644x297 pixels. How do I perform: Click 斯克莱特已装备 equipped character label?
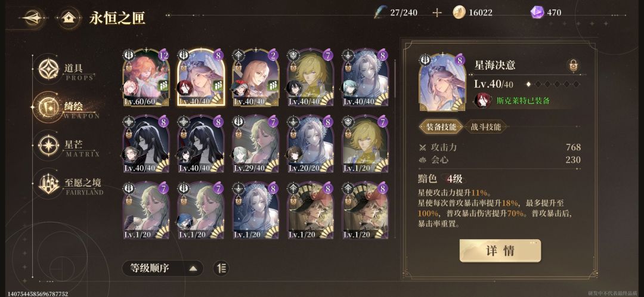[x=523, y=101]
